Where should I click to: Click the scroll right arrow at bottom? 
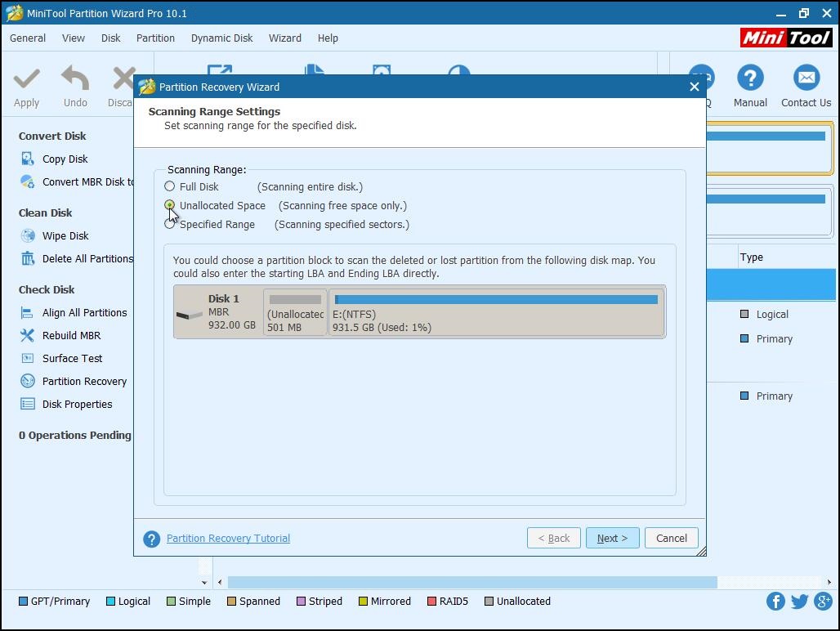click(x=829, y=582)
